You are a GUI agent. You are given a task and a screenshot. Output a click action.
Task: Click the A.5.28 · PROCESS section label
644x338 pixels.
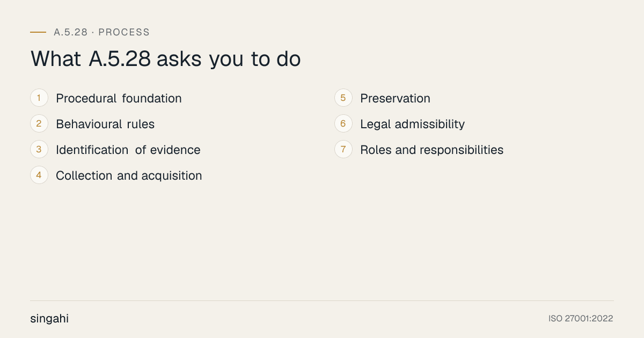(102, 32)
